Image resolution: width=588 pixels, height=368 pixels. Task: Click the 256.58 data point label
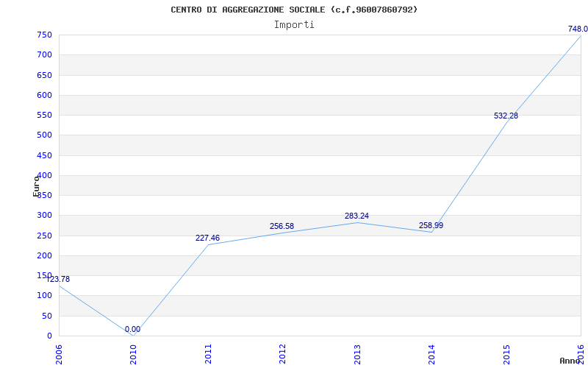point(282,227)
